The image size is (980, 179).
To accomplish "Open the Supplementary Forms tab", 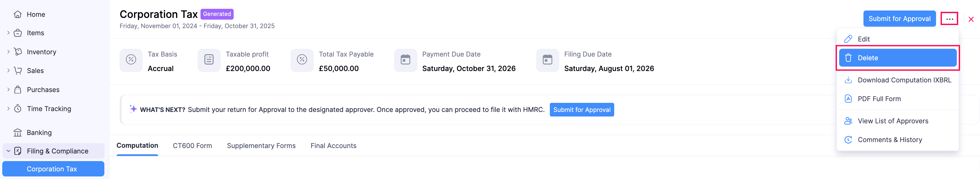I will (x=261, y=146).
